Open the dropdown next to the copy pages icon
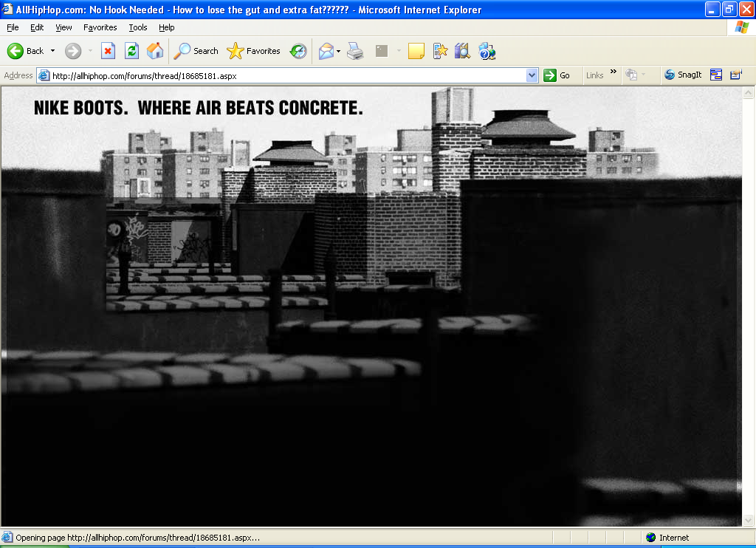756x548 pixels. coord(644,75)
